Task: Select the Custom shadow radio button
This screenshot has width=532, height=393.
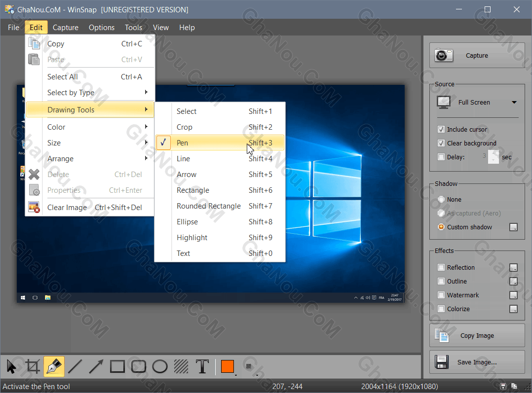Action: 441,227
